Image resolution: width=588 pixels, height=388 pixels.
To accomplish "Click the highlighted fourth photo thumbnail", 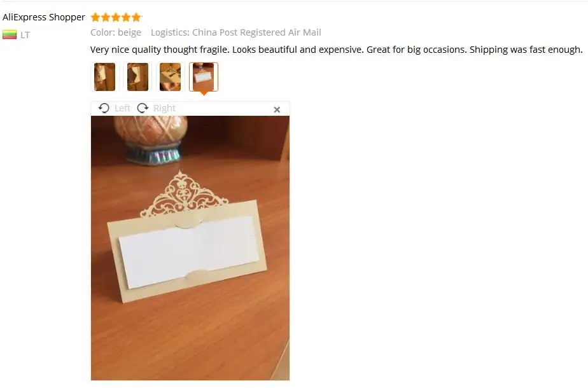I will point(204,77).
